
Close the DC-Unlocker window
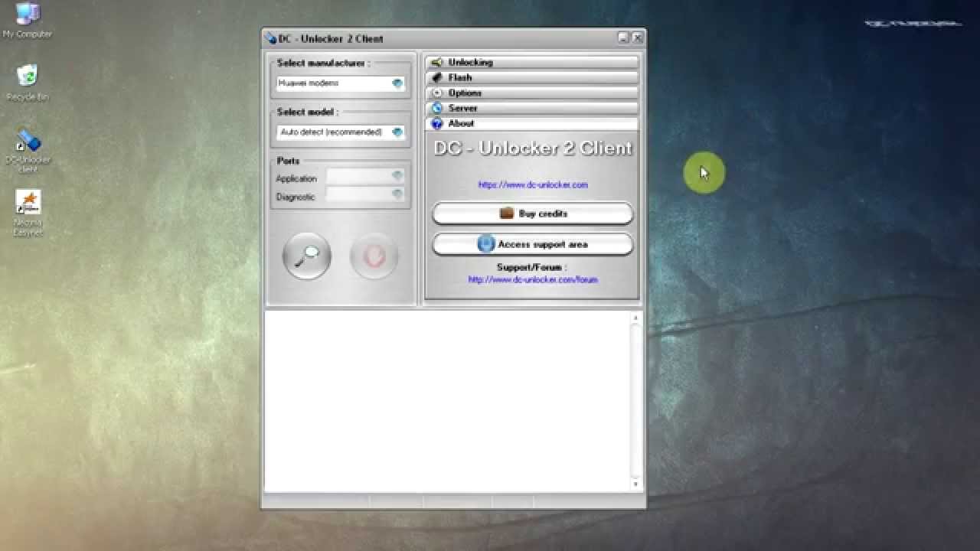tap(637, 37)
